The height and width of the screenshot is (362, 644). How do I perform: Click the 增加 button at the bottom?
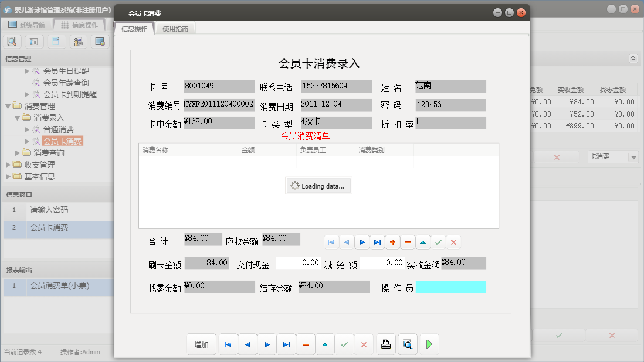coord(201,344)
